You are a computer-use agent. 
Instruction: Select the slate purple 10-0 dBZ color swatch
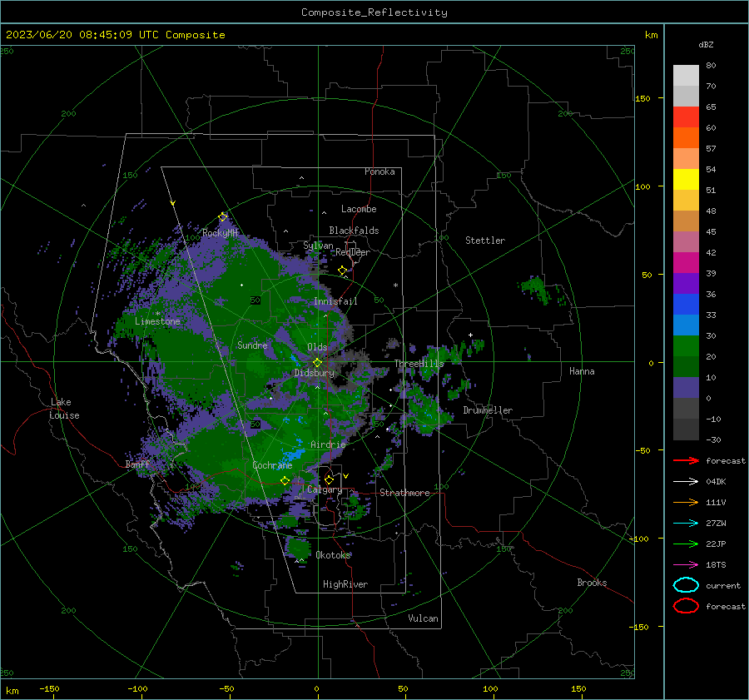point(686,388)
